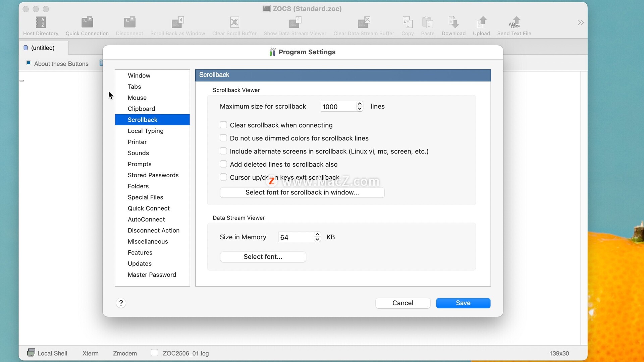Click the Local Shell status bar text

[x=52, y=353]
